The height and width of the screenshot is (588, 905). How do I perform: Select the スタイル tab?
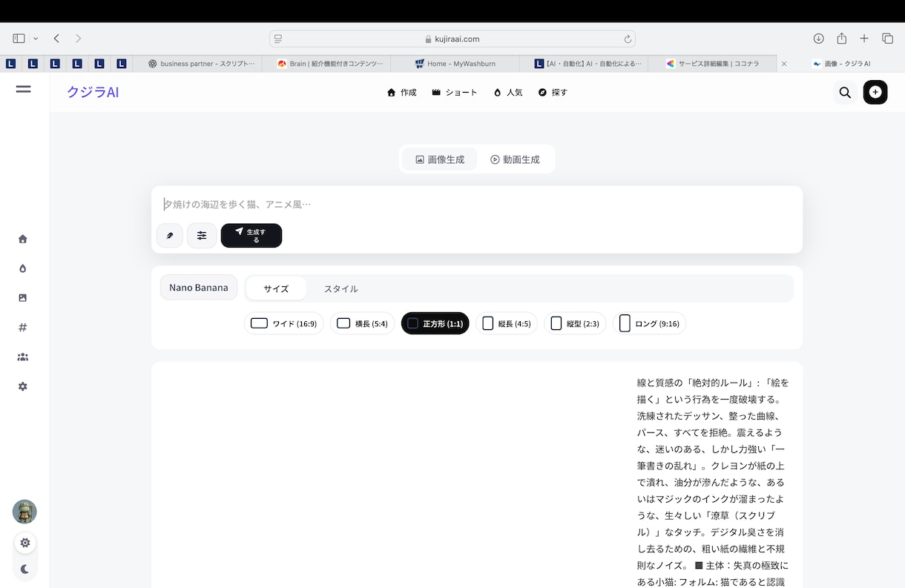340,288
